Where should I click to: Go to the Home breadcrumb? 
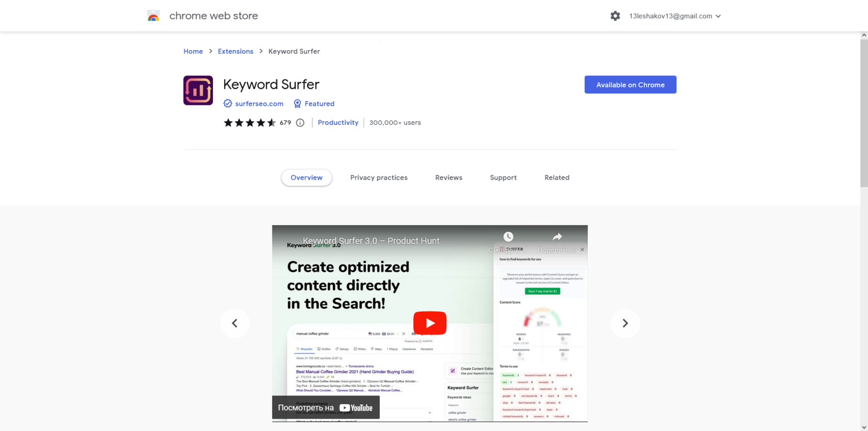(193, 51)
